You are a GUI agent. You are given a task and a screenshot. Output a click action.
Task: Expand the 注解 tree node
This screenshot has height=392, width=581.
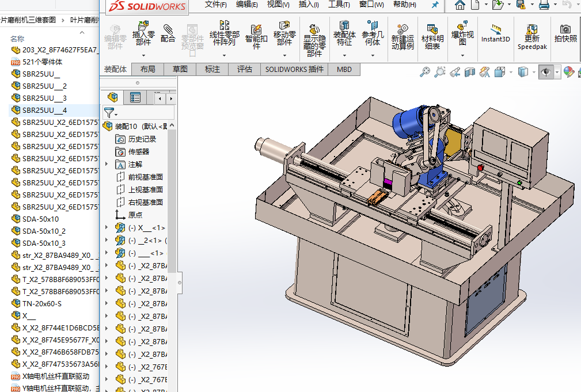click(107, 164)
